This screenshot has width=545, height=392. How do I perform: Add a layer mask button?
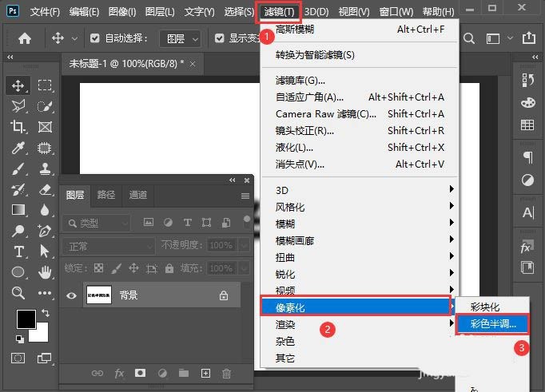(x=140, y=373)
